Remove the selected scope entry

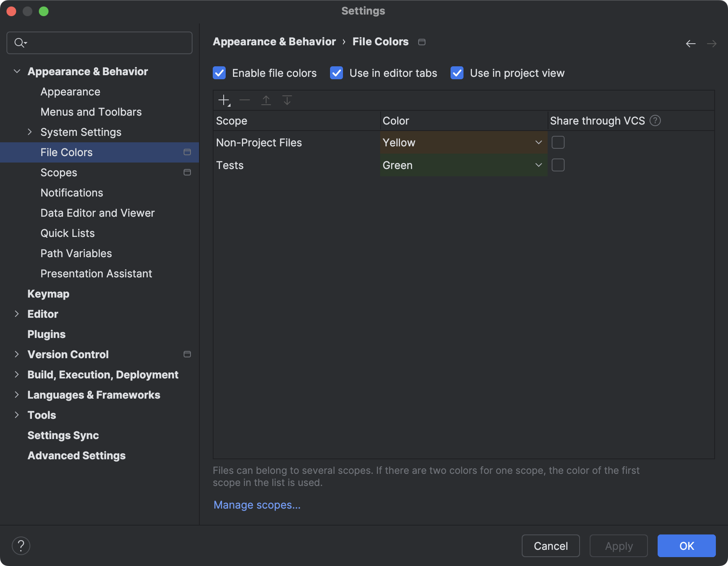[x=245, y=100]
